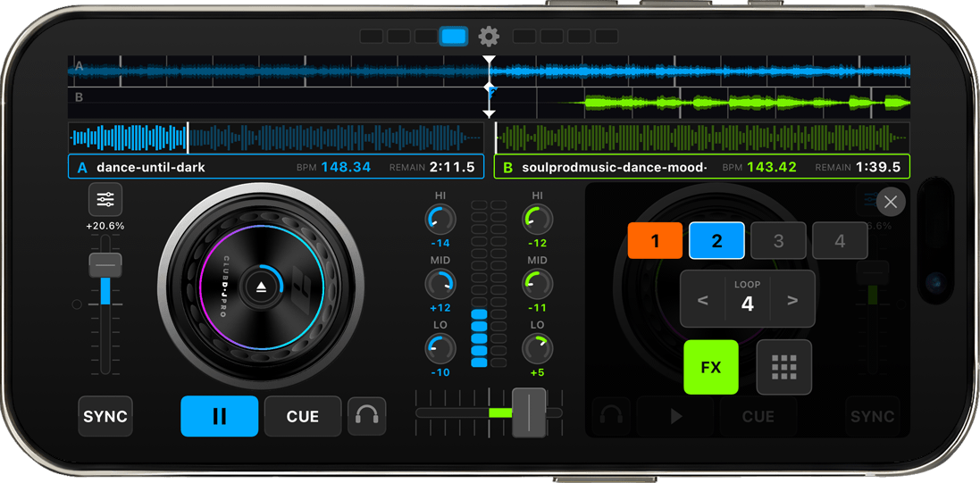The width and height of the screenshot is (980, 483).
Task: Click the center playhead marker
Action: pyautogui.click(x=489, y=87)
